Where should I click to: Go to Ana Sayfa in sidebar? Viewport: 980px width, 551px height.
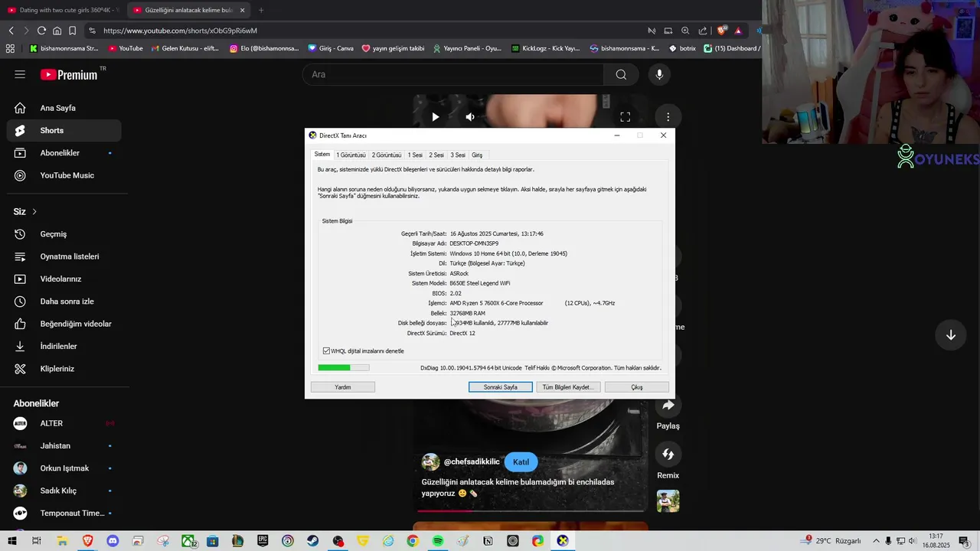pyautogui.click(x=64, y=108)
